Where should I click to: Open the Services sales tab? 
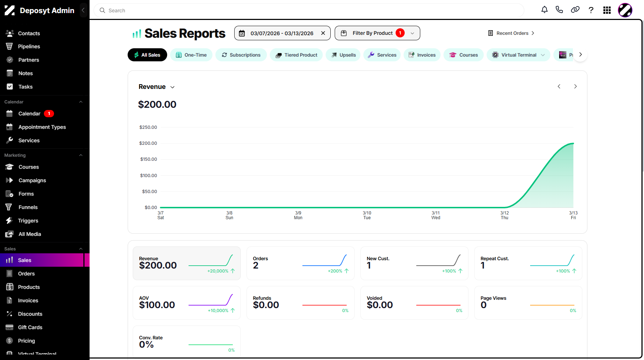tap(382, 55)
